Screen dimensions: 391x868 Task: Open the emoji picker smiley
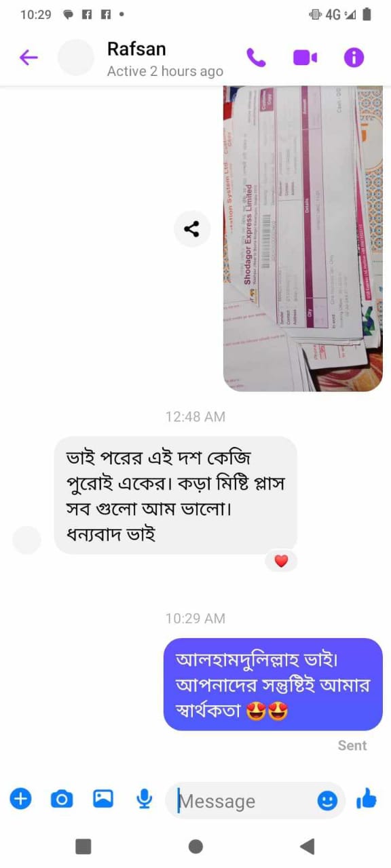tap(327, 801)
